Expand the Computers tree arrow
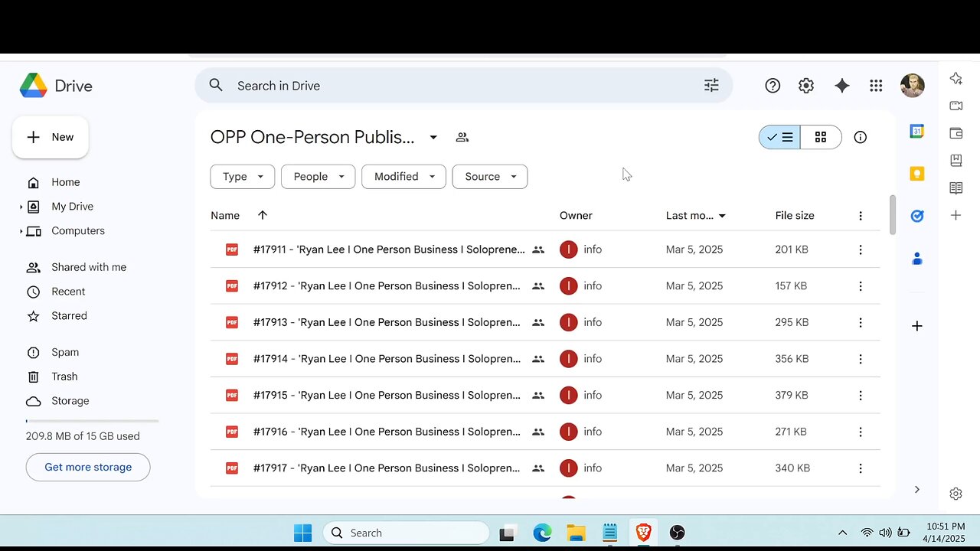The height and width of the screenshot is (551, 980). tap(21, 231)
